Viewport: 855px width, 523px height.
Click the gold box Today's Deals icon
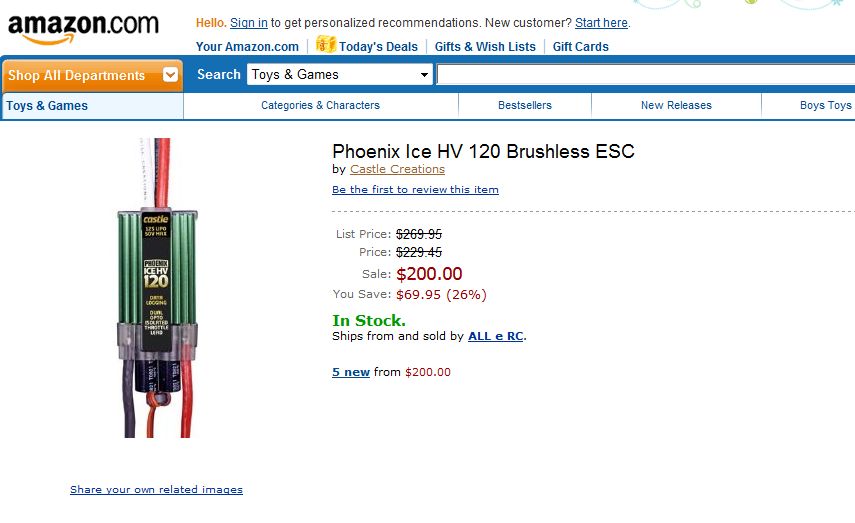tap(326, 44)
